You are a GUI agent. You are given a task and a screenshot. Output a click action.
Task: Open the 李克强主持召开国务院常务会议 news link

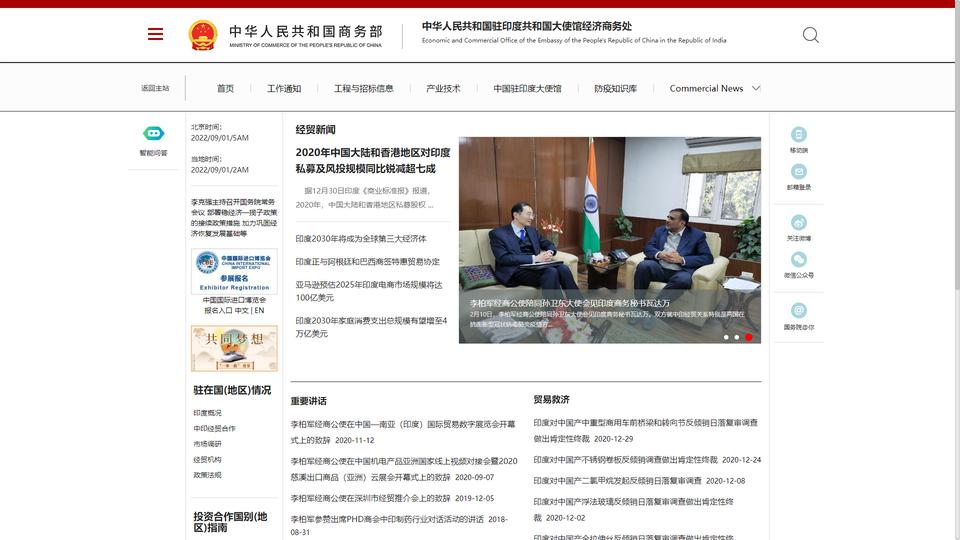point(233,217)
